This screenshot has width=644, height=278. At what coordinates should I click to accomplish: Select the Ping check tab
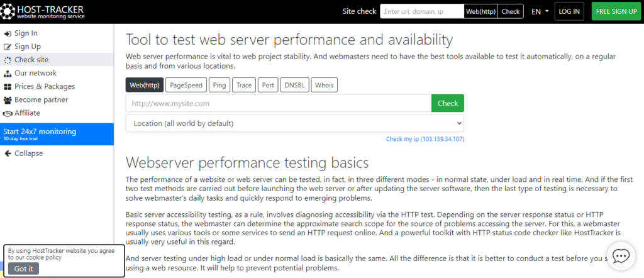(219, 85)
